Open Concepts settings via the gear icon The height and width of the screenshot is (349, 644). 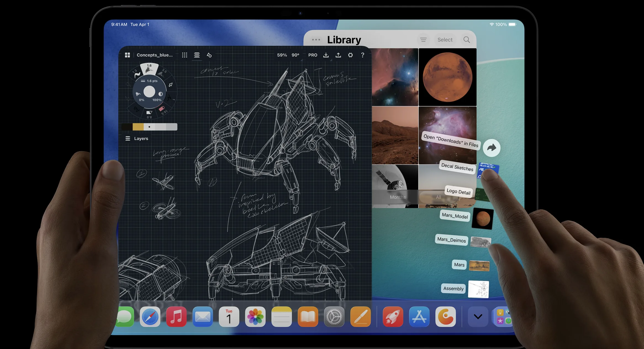coord(350,55)
